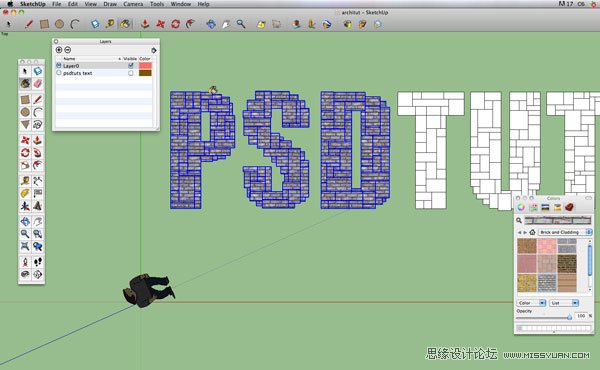
Task: Click the Arc tool in the top toolbar
Action: [x=75, y=24]
